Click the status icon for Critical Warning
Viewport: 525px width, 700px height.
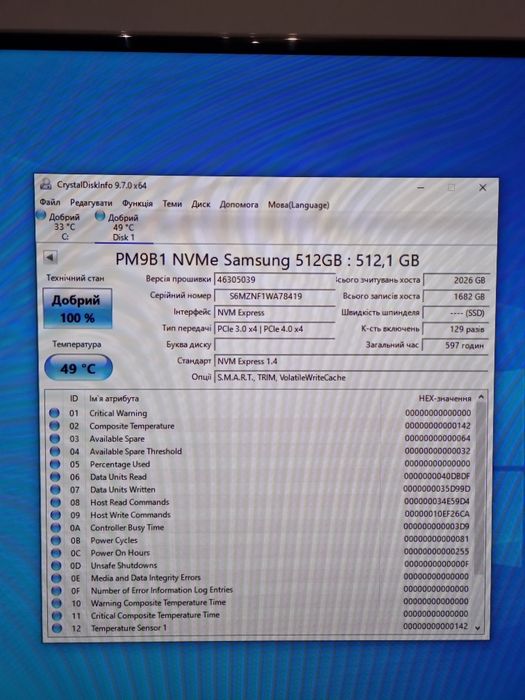pos(54,413)
